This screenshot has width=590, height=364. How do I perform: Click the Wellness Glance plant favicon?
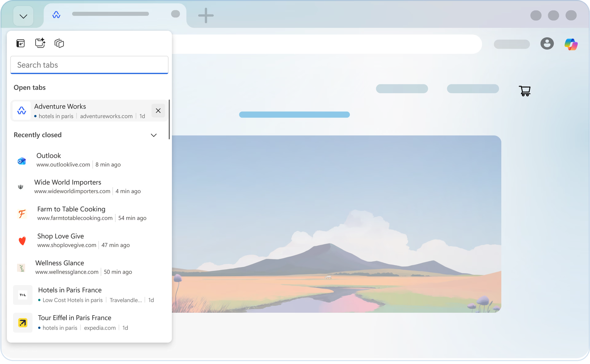coord(21,268)
